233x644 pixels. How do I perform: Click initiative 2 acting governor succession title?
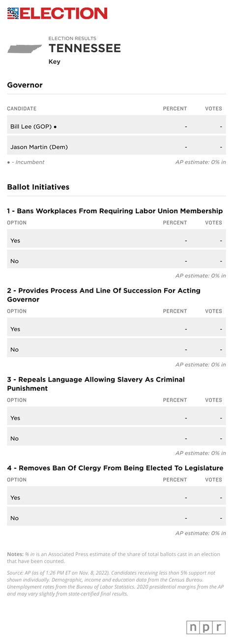[104, 295]
